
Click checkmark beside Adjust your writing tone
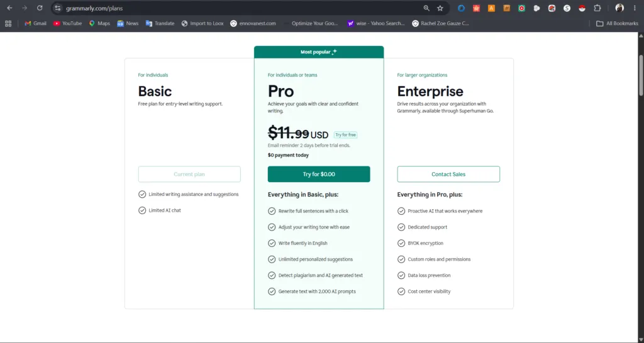pyautogui.click(x=272, y=227)
